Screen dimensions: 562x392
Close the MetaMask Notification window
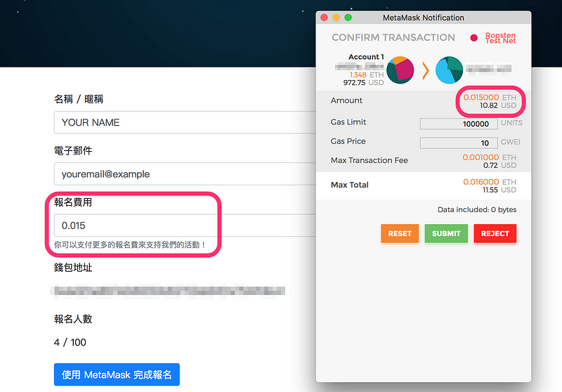324,18
